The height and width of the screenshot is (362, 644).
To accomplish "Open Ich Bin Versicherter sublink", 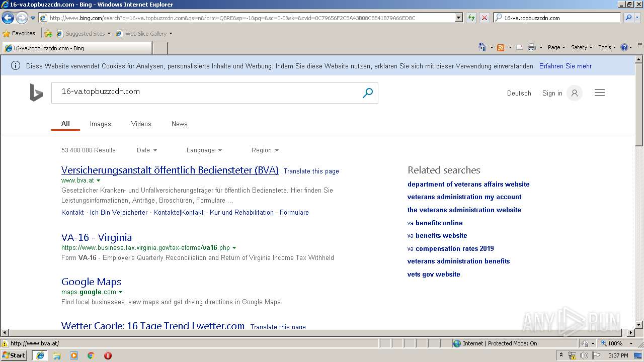I will pos(119,212).
